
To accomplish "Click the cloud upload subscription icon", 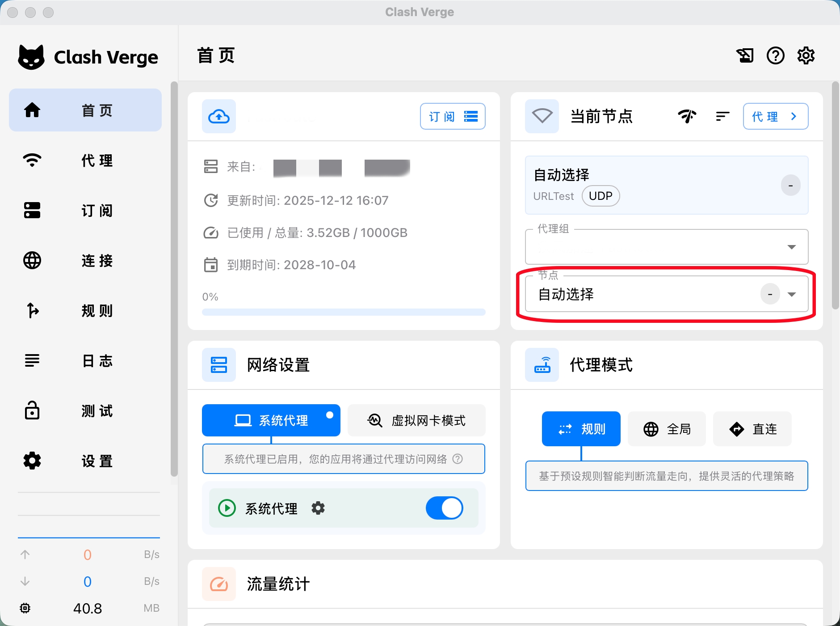I will click(x=219, y=117).
